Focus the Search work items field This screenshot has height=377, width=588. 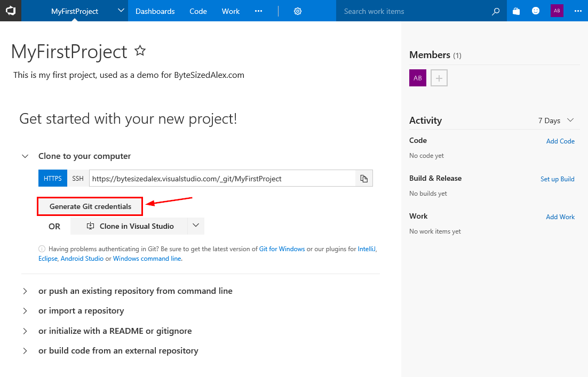[413, 11]
